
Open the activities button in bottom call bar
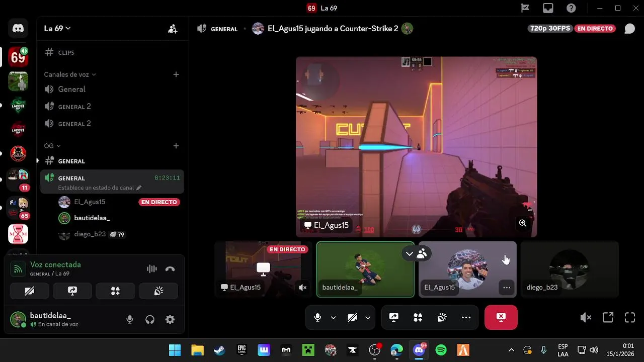pyautogui.click(x=418, y=317)
